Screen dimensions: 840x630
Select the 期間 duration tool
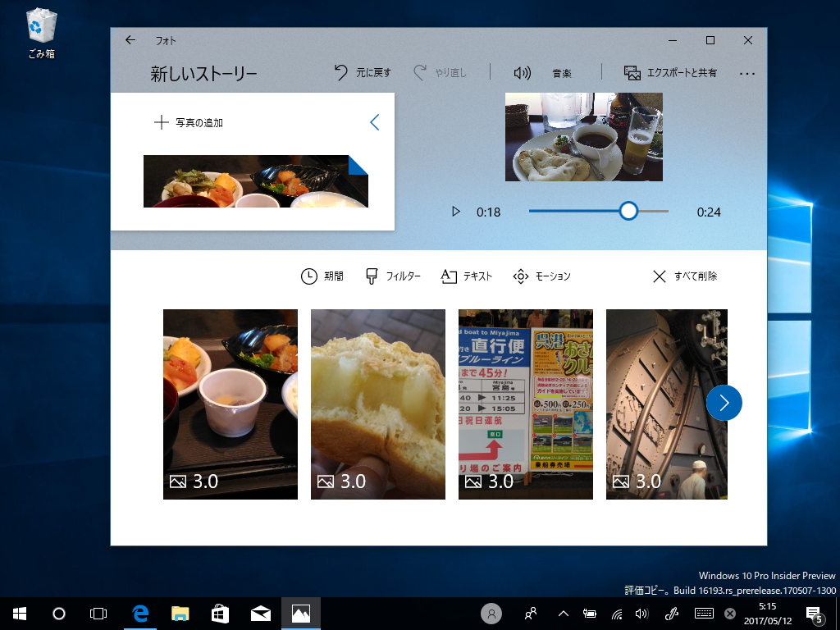(323, 276)
